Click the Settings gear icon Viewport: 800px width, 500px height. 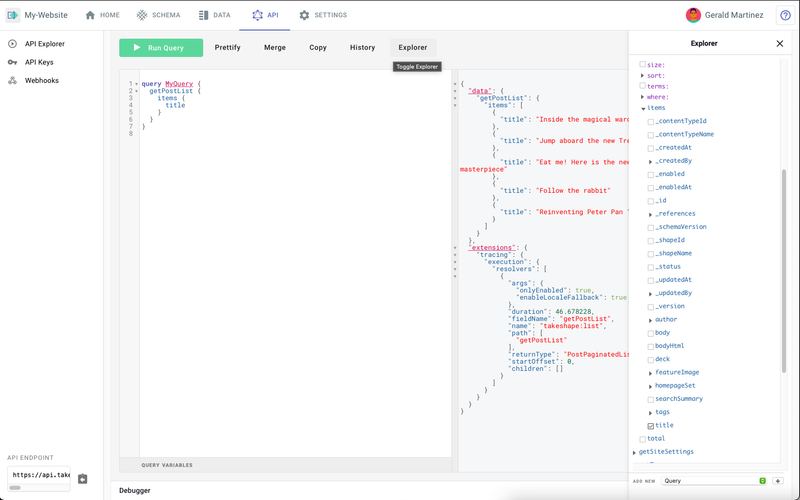304,15
